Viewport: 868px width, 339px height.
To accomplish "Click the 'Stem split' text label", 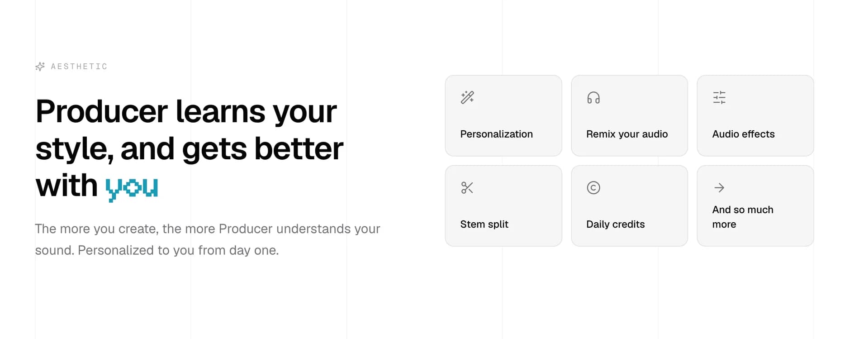I will [484, 224].
